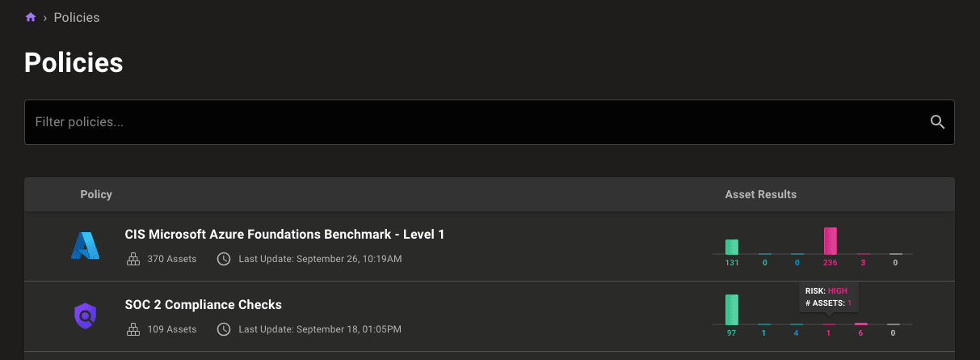Click the RISK: HIGH tooltip
Image resolution: width=980 pixels, height=360 pixels.
pos(828,296)
